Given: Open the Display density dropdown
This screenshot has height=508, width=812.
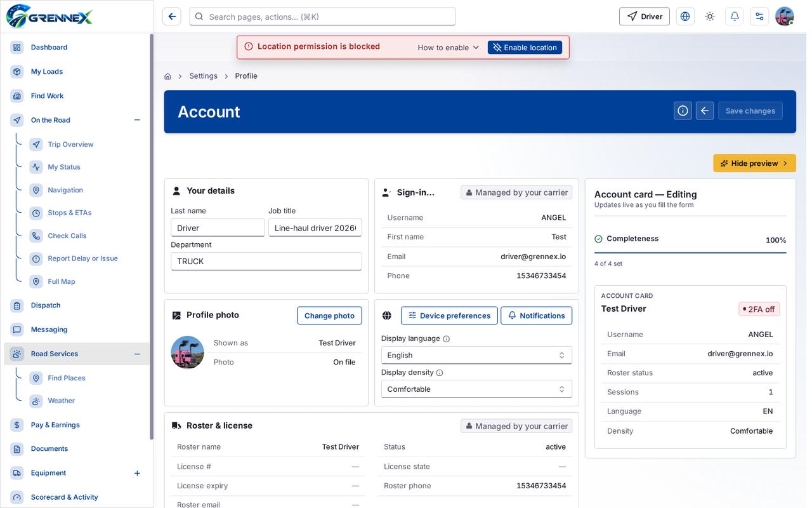Looking at the screenshot, I should 476,389.
